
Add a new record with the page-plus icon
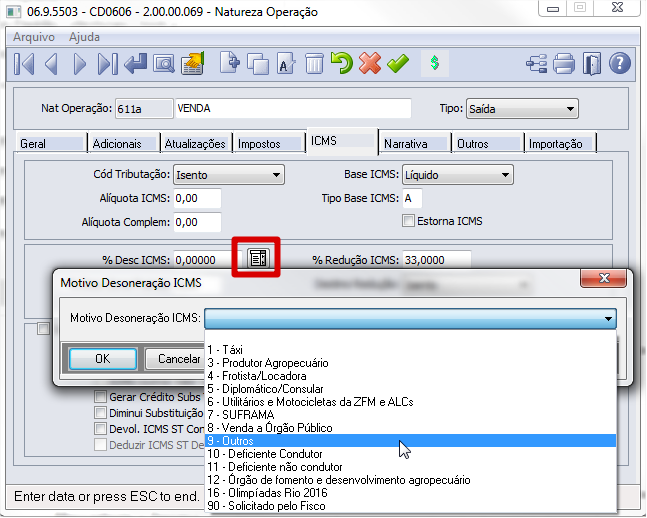click(230, 63)
